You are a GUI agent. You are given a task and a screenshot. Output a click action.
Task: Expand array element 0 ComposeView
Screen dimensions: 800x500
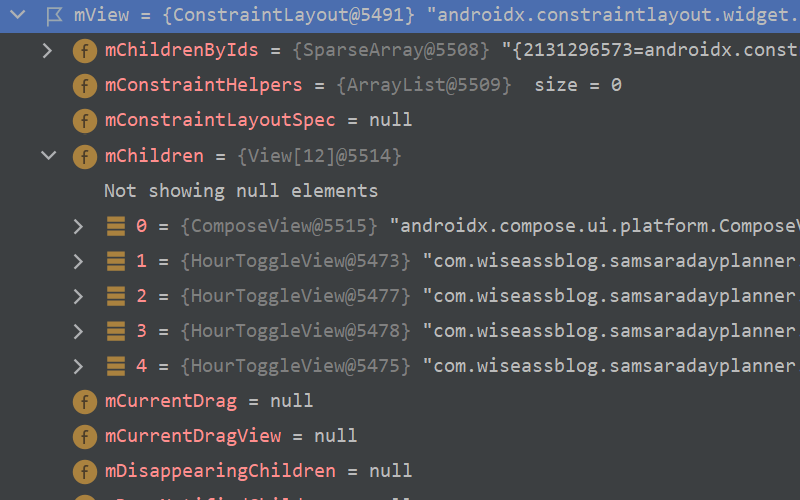(x=78, y=226)
